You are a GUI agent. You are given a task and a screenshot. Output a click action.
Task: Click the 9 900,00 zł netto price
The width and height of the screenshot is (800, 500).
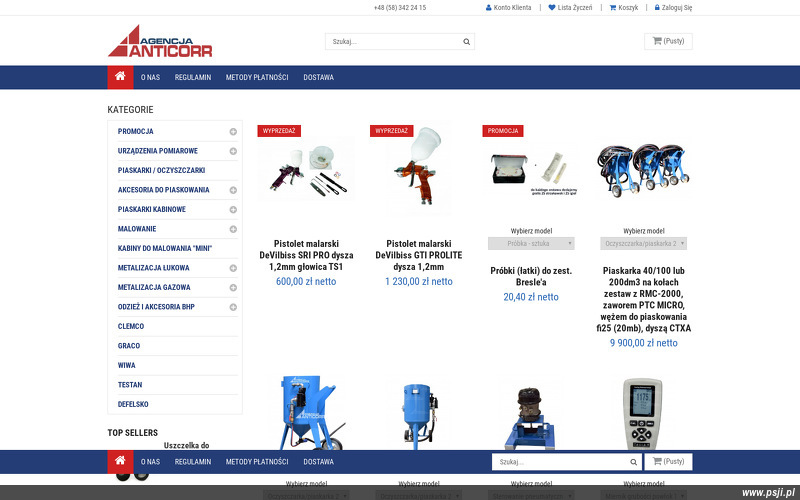click(x=643, y=343)
